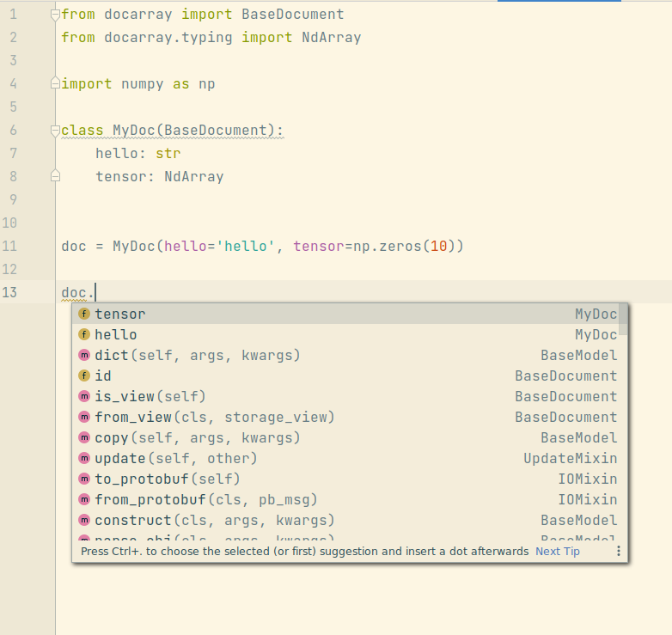Screen dimensions: 672x635
Task: Click the 'str' type annotation on line 7
Action: 168,153
